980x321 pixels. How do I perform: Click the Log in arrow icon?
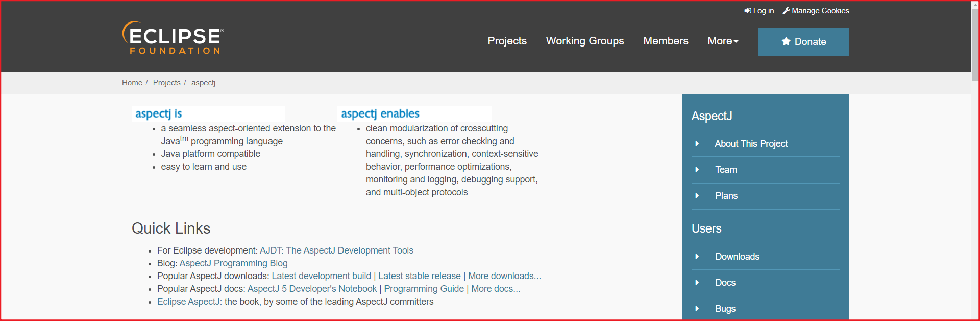pos(748,11)
